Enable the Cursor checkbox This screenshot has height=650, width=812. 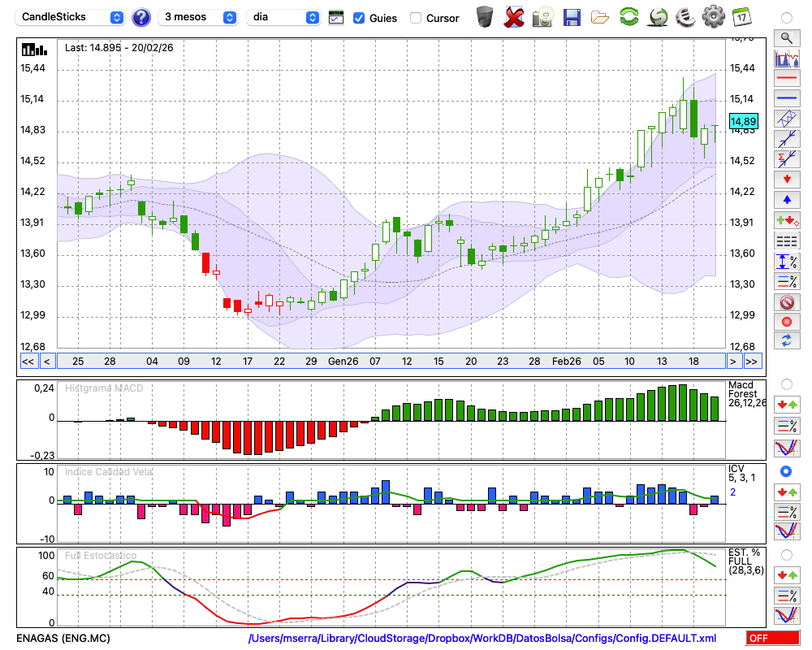pos(416,18)
